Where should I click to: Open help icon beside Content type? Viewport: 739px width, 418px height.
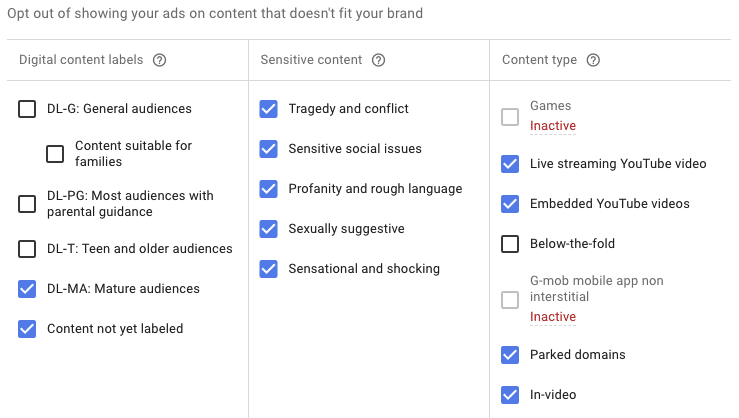coord(593,60)
